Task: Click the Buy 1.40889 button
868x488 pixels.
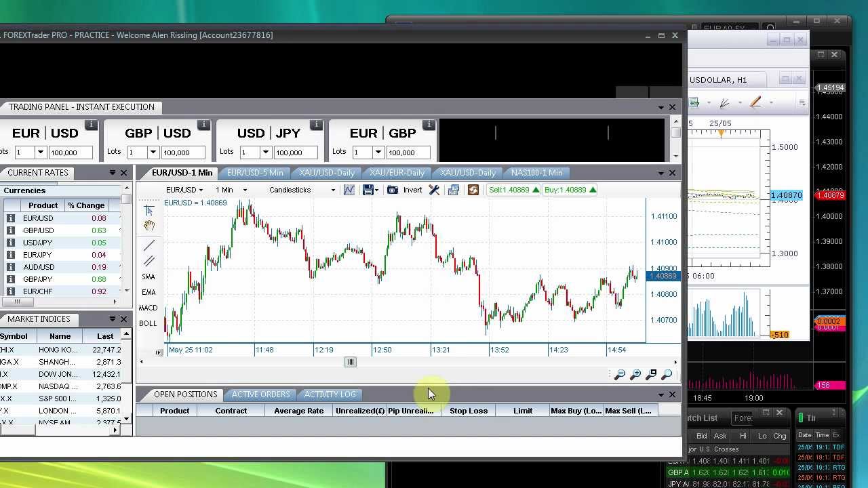Action: click(570, 190)
